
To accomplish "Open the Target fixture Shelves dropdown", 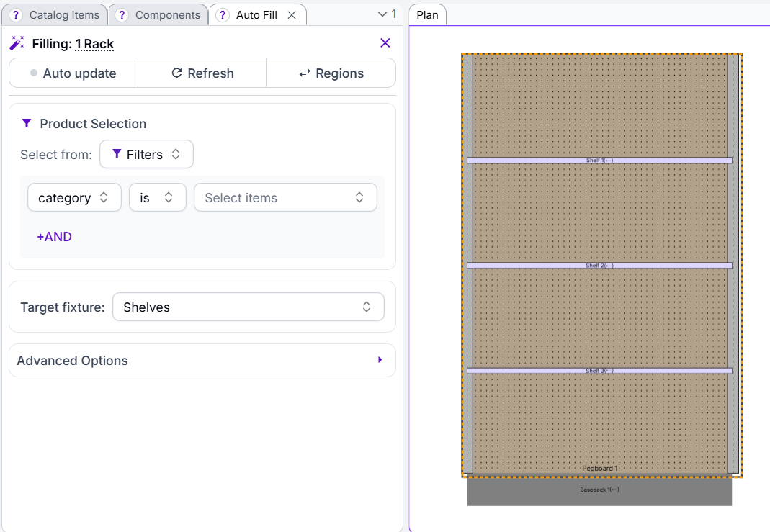I will coord(248,307).
